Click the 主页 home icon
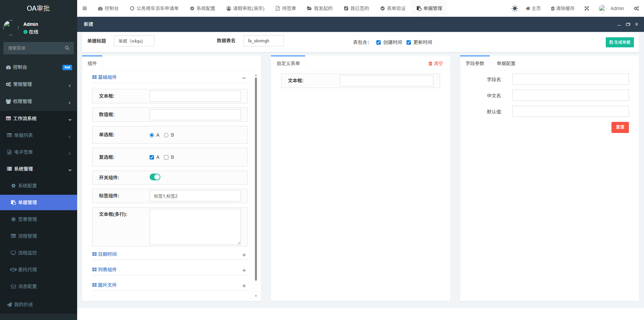Image resolution: width=644 pixels, height=320 pixels. pyautogui.click(x=528, y=8)
